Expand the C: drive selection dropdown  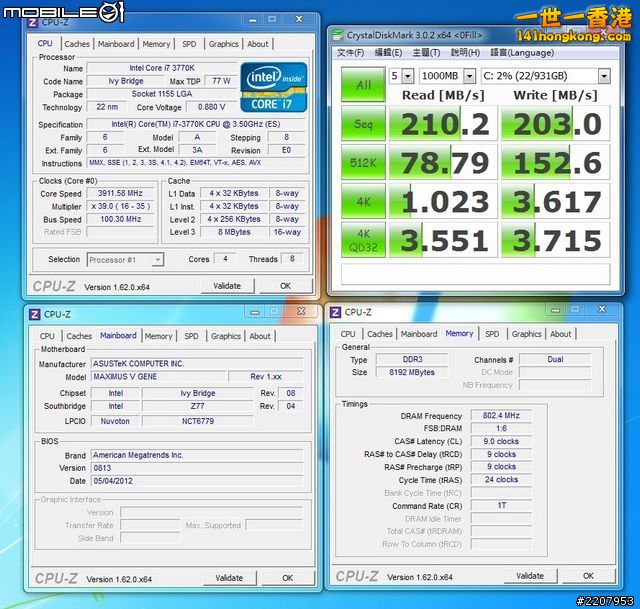tap(546, 76)
